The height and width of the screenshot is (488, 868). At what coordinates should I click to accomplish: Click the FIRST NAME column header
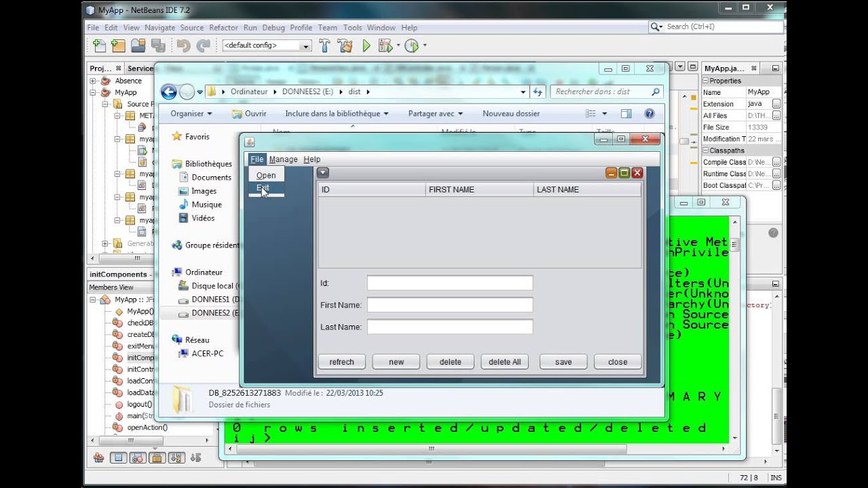479,190
